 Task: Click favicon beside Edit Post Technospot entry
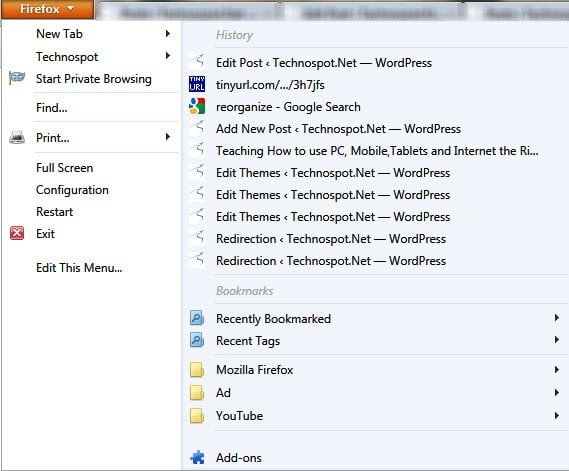(197, 61)
